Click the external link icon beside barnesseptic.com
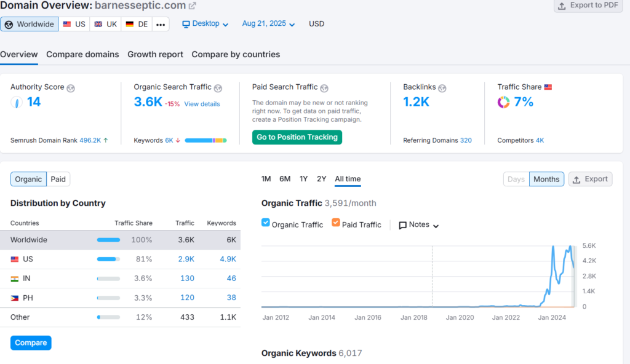The height and width of the screenshot is (364, 630). pyautogui.click(x=193, y=6)
